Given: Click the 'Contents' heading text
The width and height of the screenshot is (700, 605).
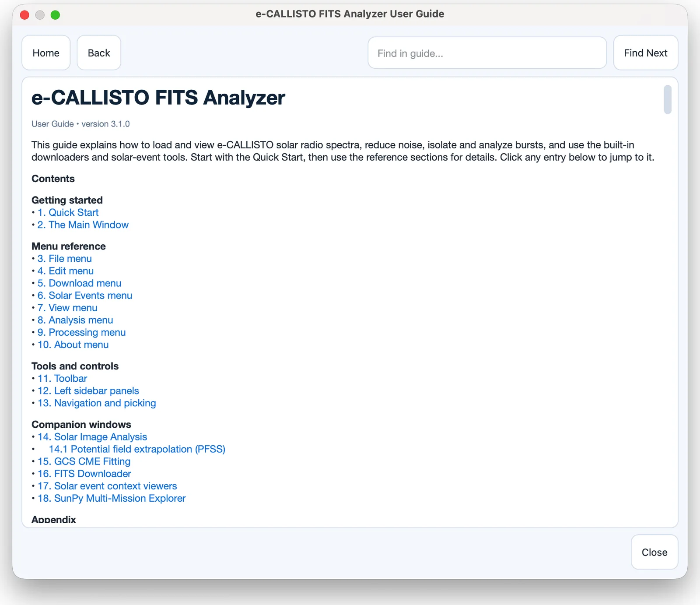Looking at the screenshot, I should pyautogui.click(x=53, y=179).
